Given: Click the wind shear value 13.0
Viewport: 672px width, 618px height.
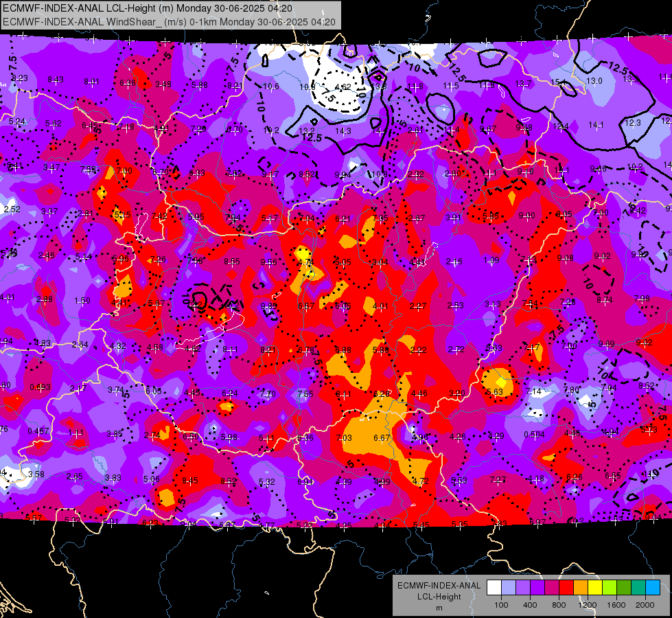Looking at the screenshot, I should (x=594, y=80).
